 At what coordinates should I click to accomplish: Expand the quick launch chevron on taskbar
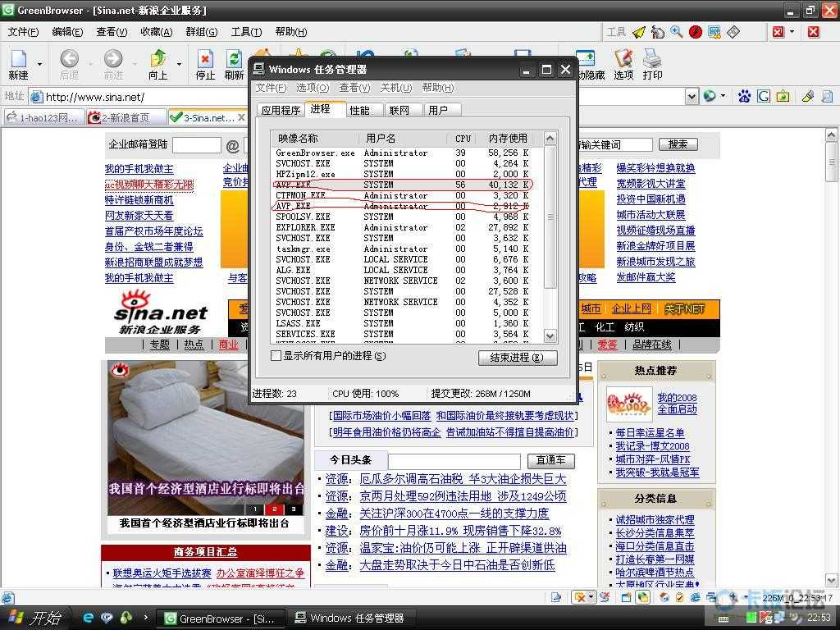click(146, 617)
